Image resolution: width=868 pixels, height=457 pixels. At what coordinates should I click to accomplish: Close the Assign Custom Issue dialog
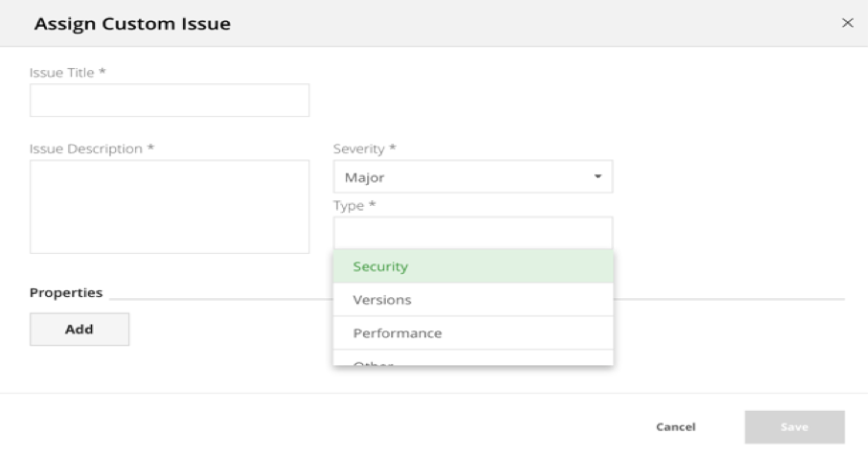click(848, 23)
